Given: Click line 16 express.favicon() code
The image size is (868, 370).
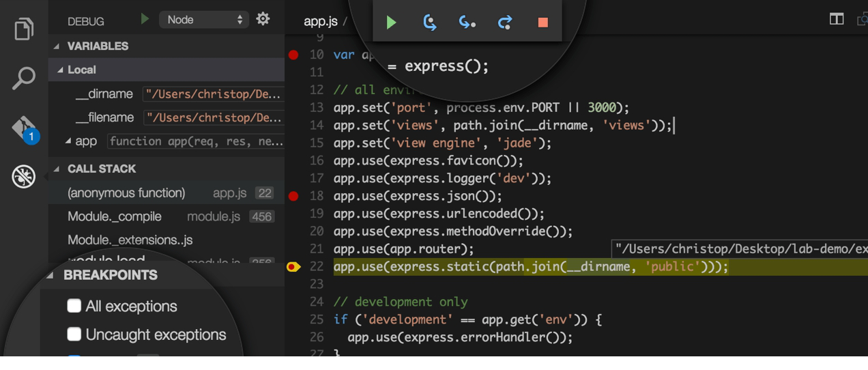Looking at the screenshot, I should pos(429,161).
